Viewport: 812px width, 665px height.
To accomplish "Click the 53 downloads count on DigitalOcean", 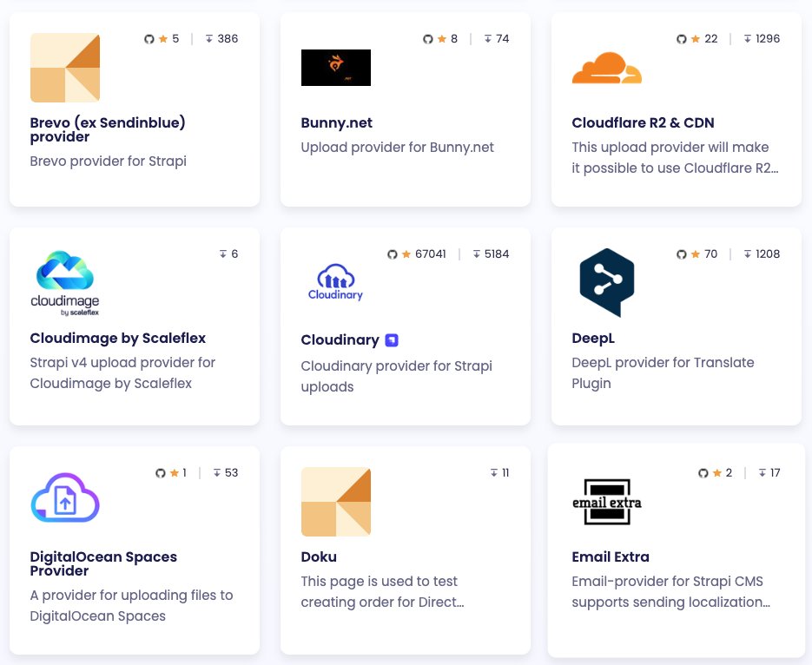I will (x=232, y=473).
